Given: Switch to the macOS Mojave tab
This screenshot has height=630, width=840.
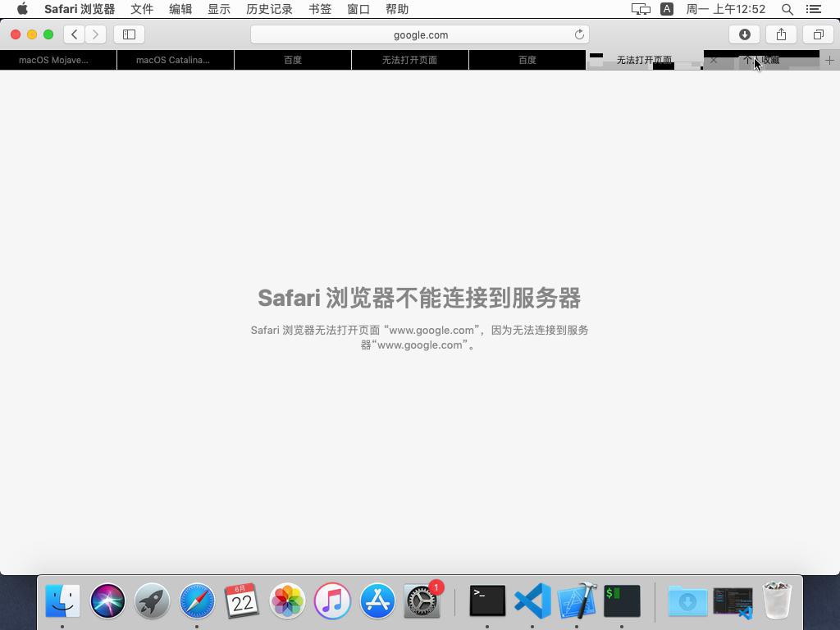Looking at the screenshot, I should (x=58, y=60).
